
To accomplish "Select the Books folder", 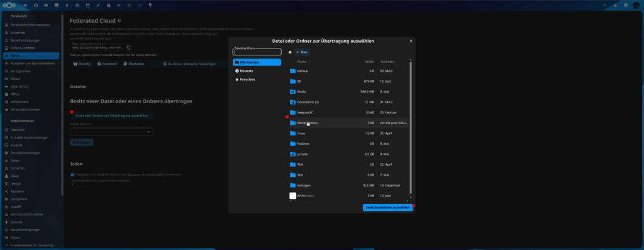I will (x=348, y=92).
